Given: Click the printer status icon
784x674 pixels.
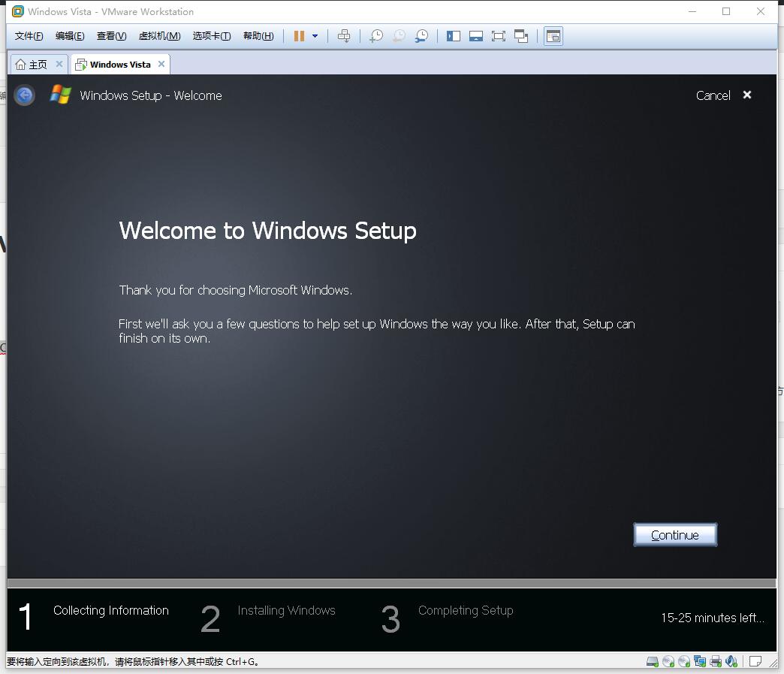Looking at the screenshot, I should click(716, 661).
